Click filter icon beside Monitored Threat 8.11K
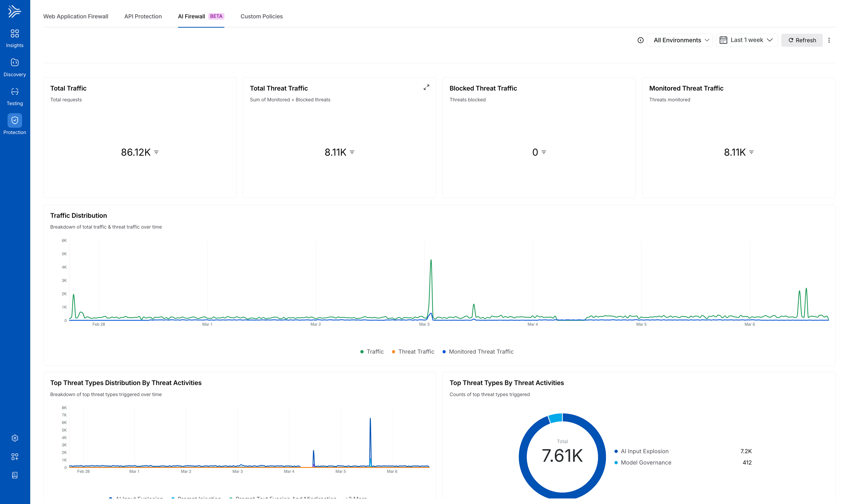The width and height of the screenshot is (847, 504). coord(752,152)
